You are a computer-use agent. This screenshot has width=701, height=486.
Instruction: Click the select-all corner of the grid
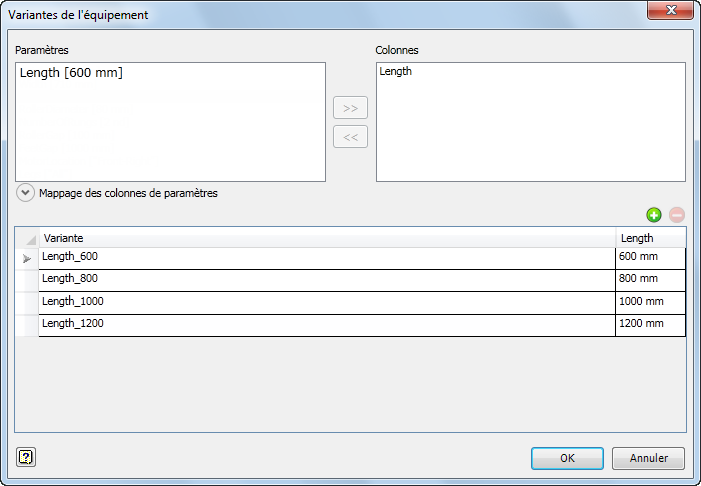tap(28, 238)
